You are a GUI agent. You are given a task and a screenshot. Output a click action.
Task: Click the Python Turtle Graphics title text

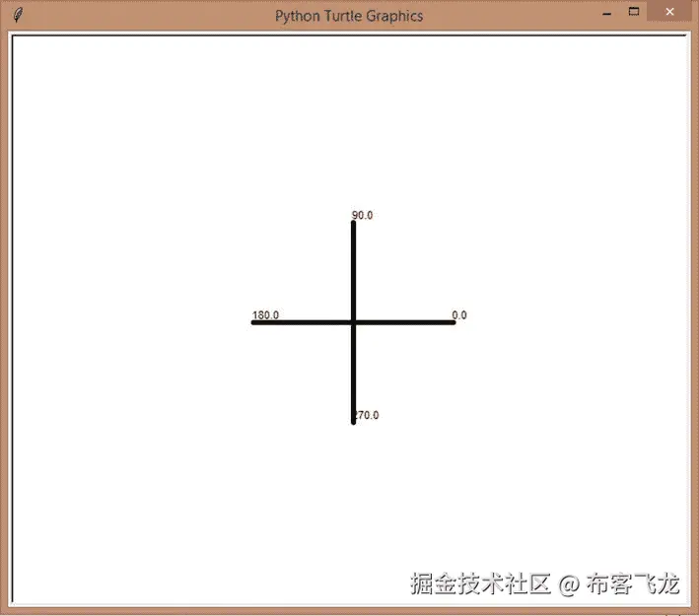tap(349, 16)
